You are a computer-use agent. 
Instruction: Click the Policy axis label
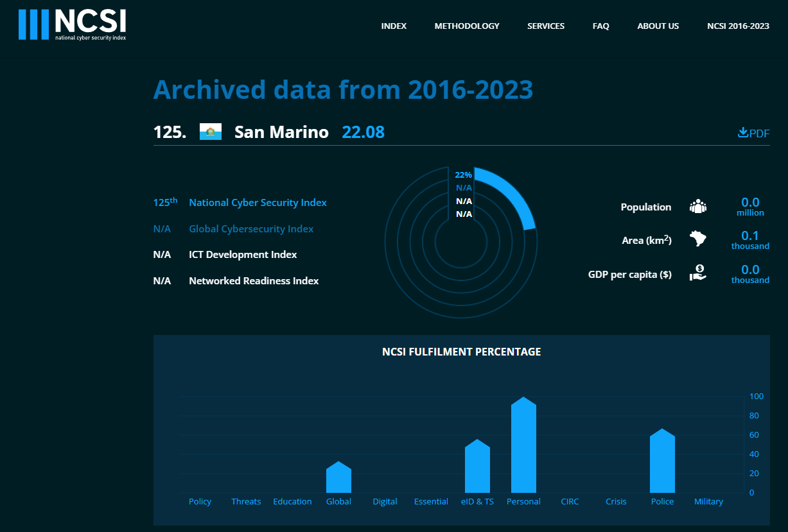pos(200,502)
